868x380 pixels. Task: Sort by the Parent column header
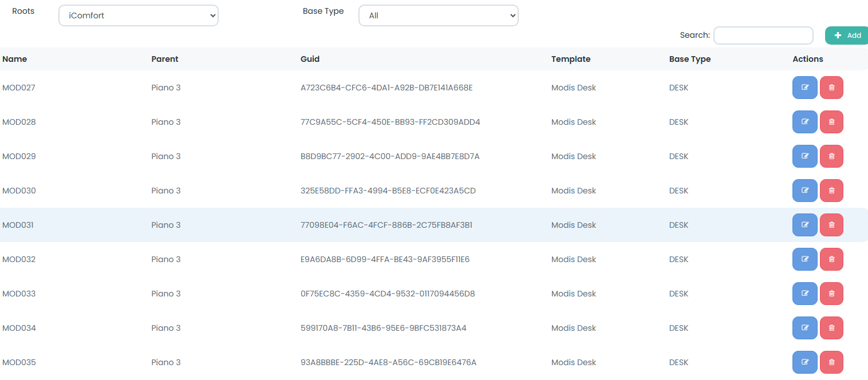click(x=165, y=59)
